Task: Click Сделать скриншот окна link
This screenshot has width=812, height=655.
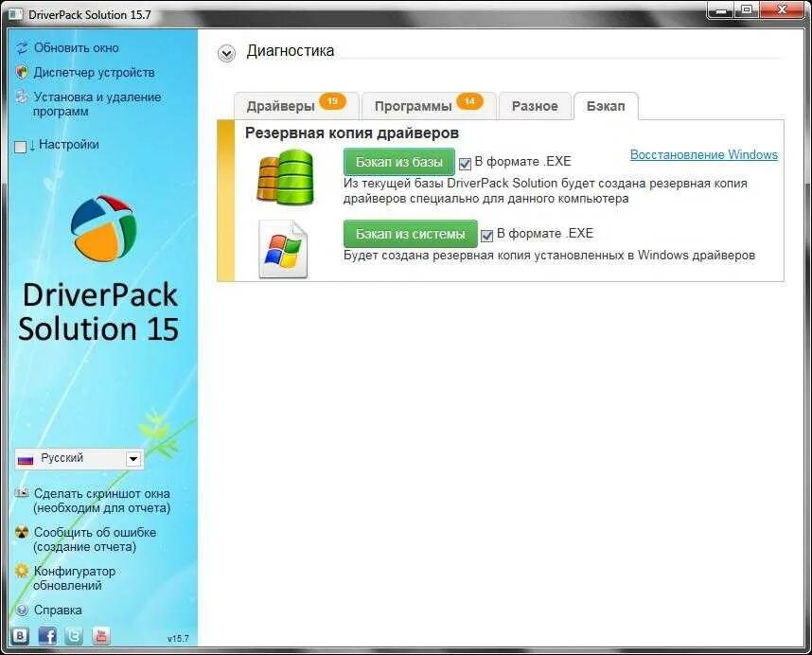Action: click(x=102, y=501)
